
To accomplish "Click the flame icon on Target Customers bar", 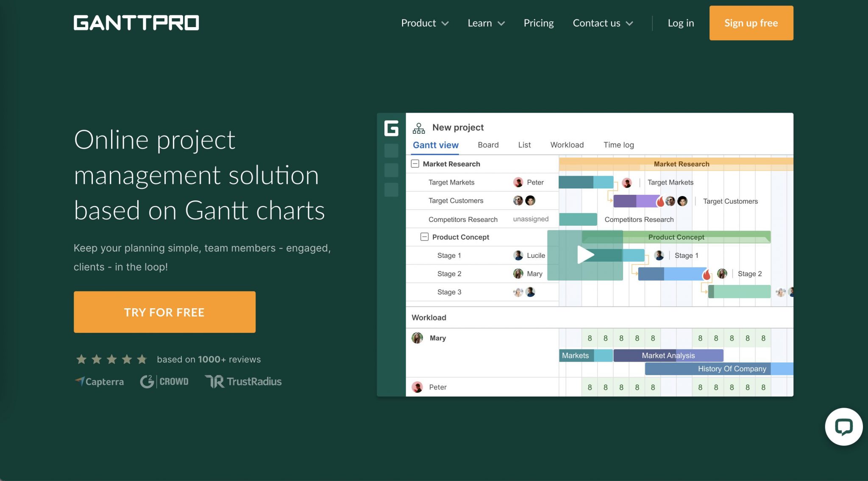I will coord(660,202).
